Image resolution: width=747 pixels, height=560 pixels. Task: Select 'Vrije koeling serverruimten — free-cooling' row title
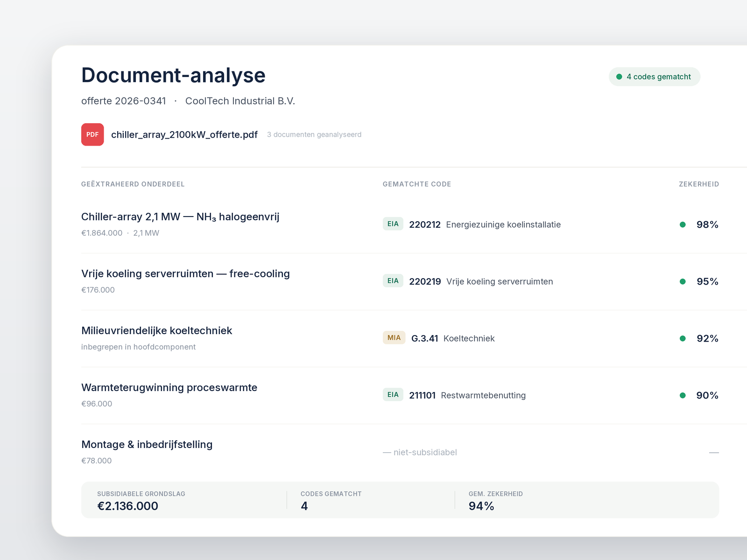coord(185,273)
